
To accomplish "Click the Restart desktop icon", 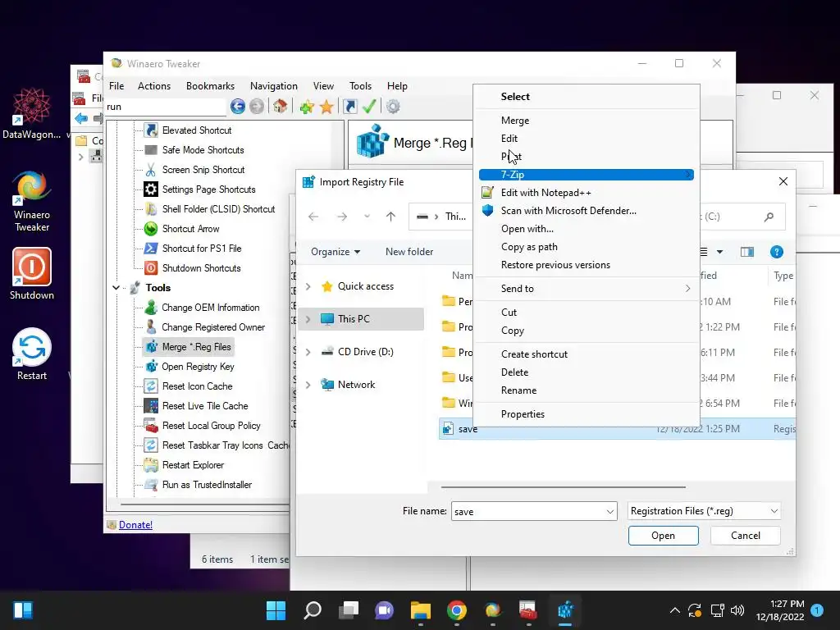I will click(x=32, y=354).
